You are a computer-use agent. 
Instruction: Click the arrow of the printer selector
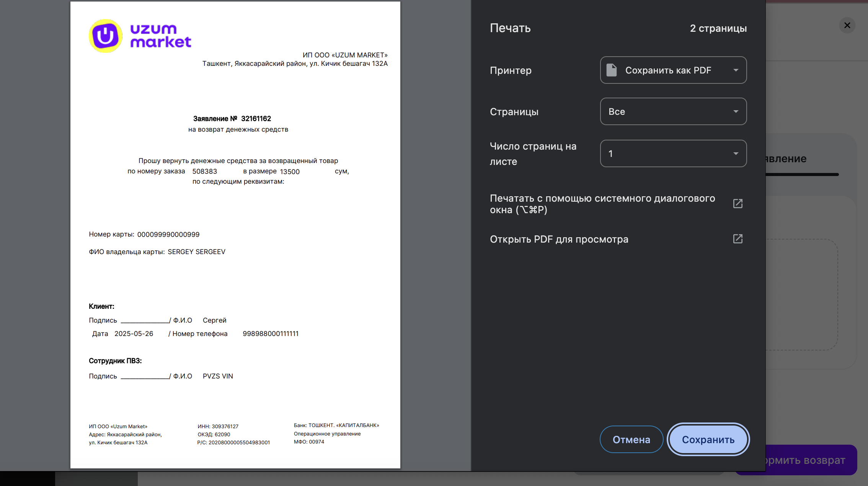[736, 70]
